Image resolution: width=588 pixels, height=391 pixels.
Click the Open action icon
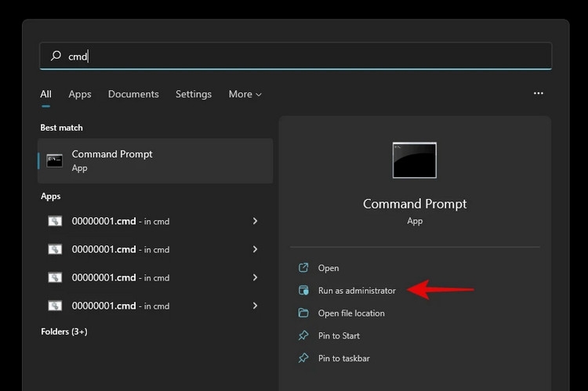[303, 268]
